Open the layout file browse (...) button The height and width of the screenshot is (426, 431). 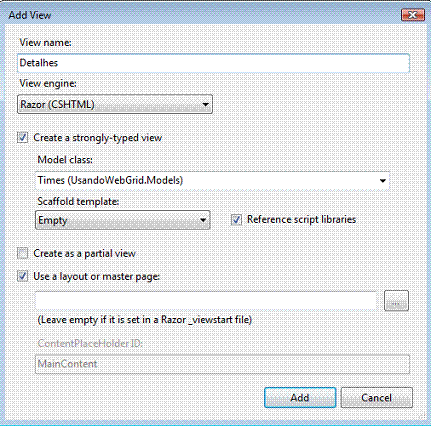tap(396, 301)
